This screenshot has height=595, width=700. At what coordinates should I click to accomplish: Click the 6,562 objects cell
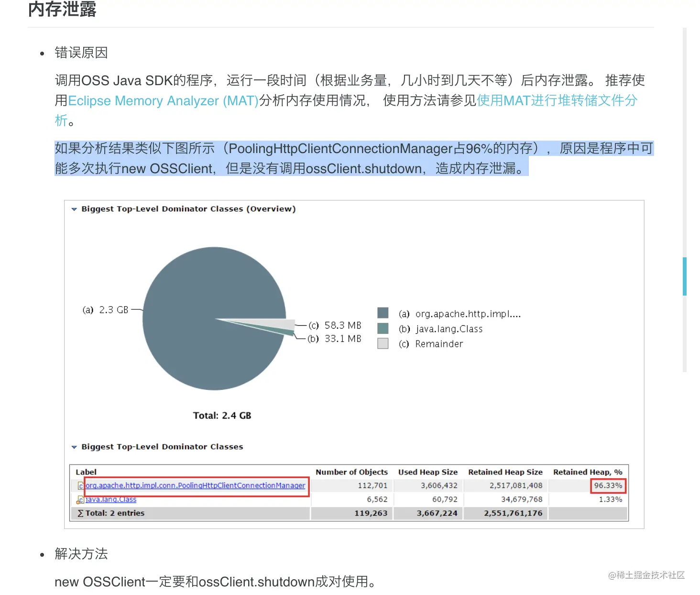coord(377,499)
